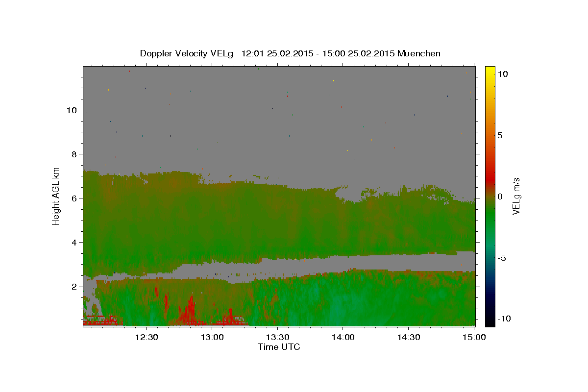Click the black bottom of the colorbar
The height and width of the screenshot is (392, 588).
(490, 321)
